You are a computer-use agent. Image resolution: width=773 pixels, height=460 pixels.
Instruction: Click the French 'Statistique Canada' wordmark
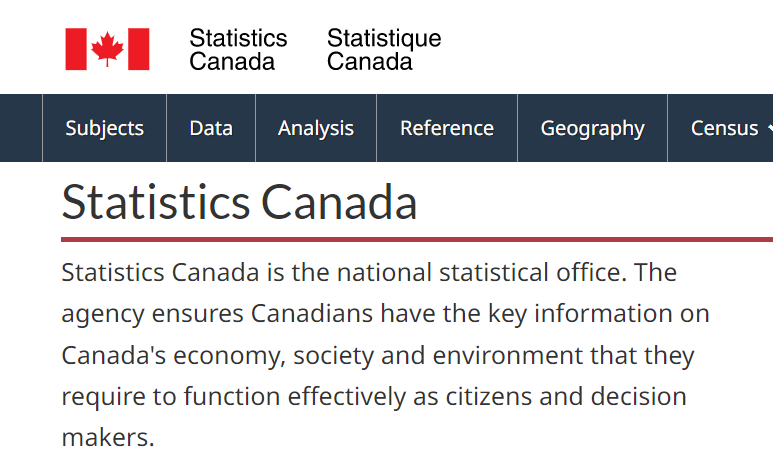click(384, 49)
